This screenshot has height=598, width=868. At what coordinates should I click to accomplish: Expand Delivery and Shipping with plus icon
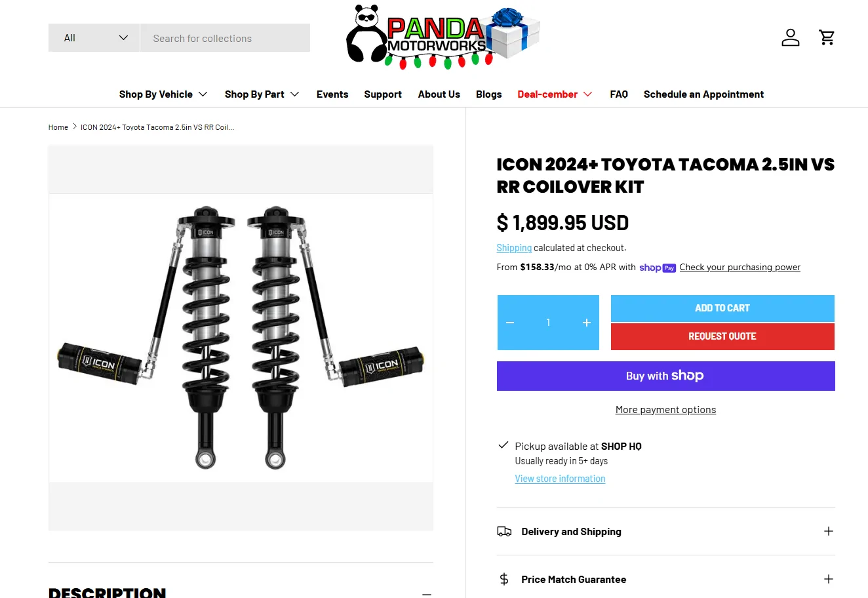coord(829,531)
